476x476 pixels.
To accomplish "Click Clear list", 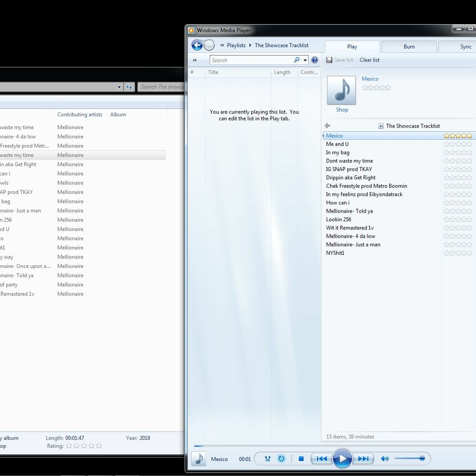I will pyautogui.click(x=369, y=60).
